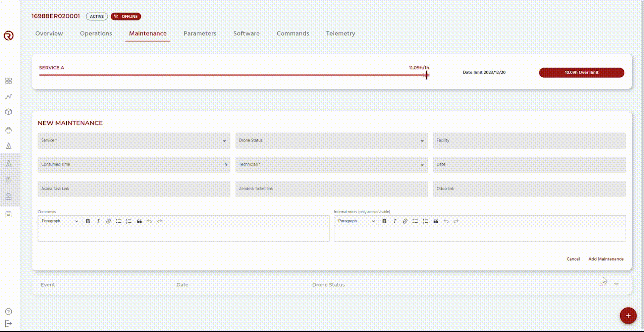Click the Add Maintenance button
644x332 pixels.
606,259
